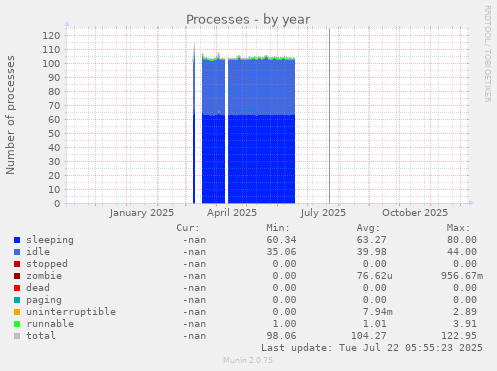Viewport: 497px width, 371px height.
Task: Click the 'July 2025' x-axis label
Action: click(323, 213)
